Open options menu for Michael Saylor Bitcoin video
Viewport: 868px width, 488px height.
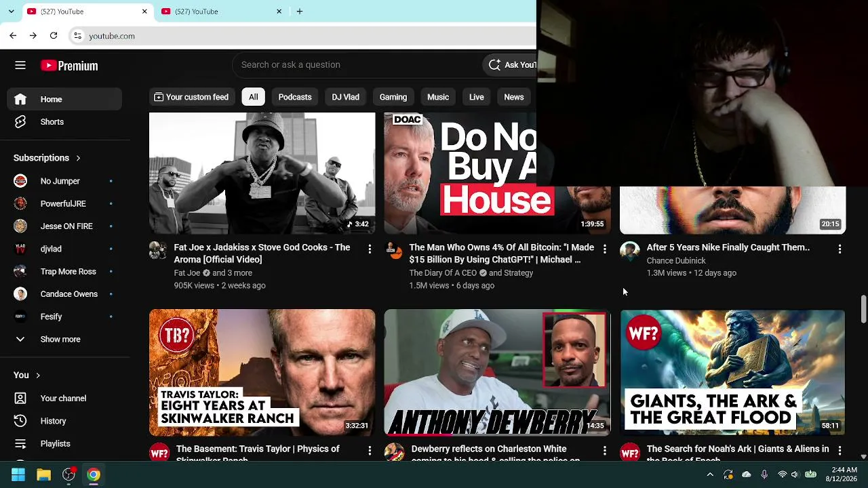605,249
